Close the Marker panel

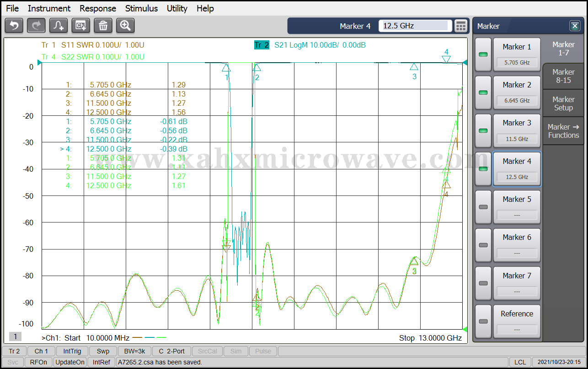(x=574, y=26)
